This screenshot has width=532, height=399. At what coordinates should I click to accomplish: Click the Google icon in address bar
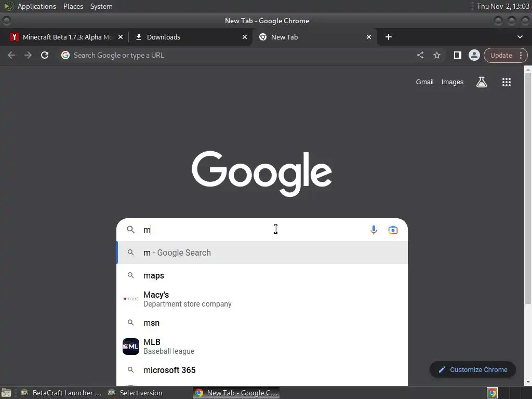65,55
